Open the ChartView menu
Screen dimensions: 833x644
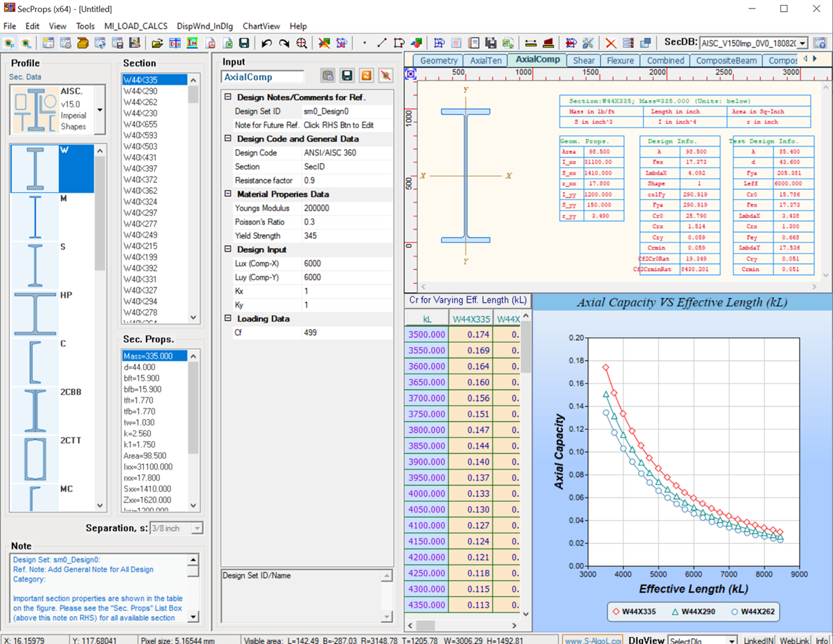[261, 26]
